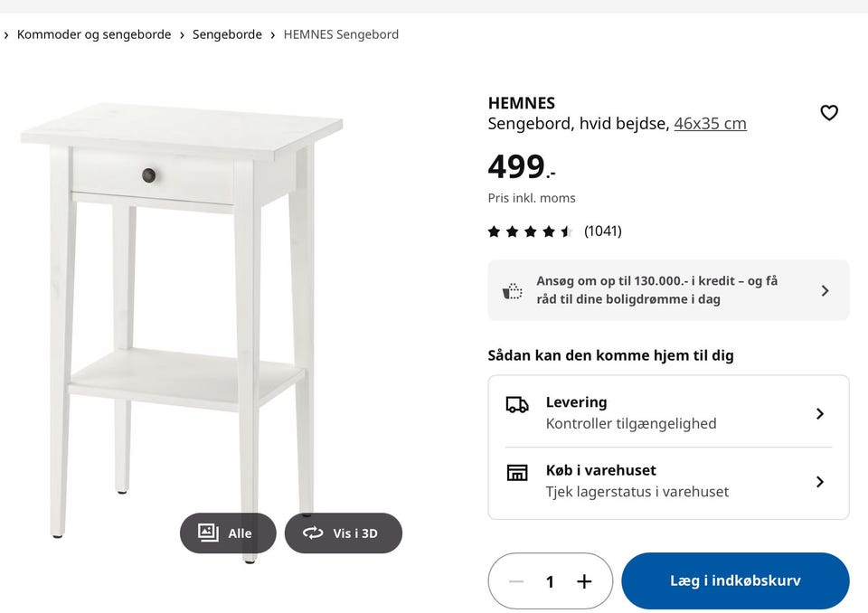Click the HEMNES bedside table product image
This screenshot has height=613, width=868.
(x=181, y=298)
